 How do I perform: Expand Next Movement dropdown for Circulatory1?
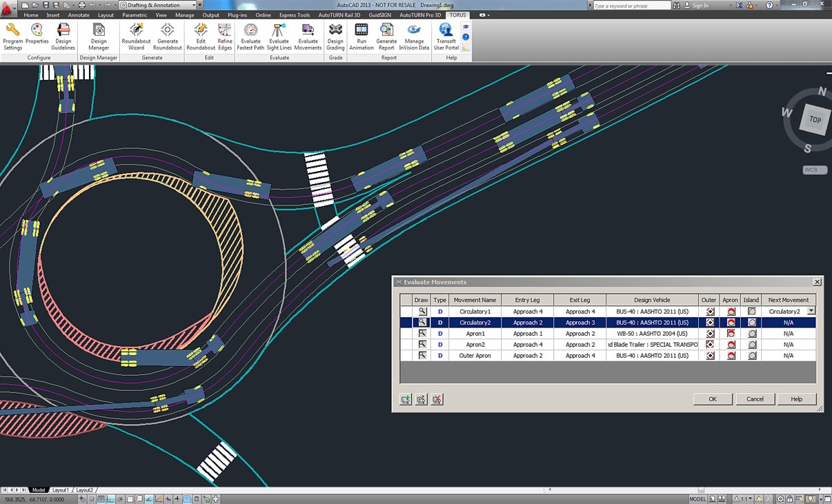[x=811, y=312]
